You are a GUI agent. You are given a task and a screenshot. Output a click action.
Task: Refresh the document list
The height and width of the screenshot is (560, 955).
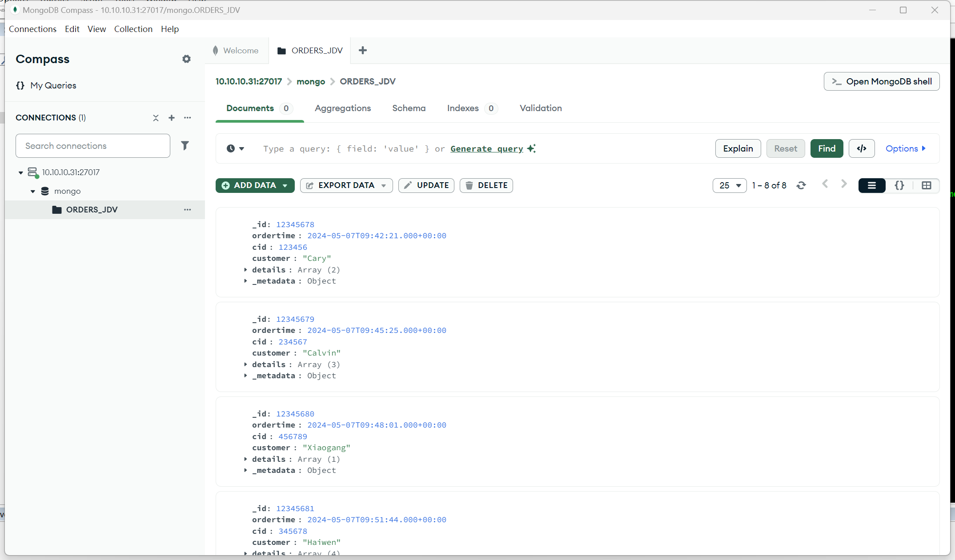[801, 185]
